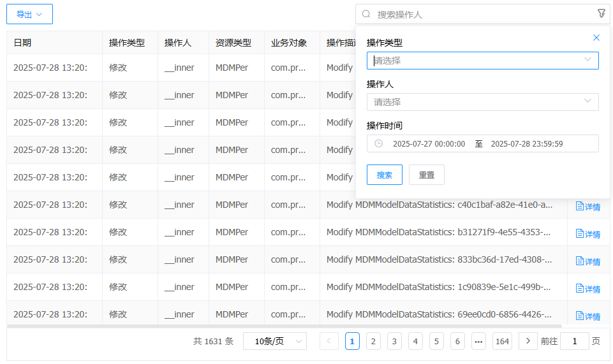
Task: View 详情 of the 833bc36d record
Action: [x=588, y=261]
